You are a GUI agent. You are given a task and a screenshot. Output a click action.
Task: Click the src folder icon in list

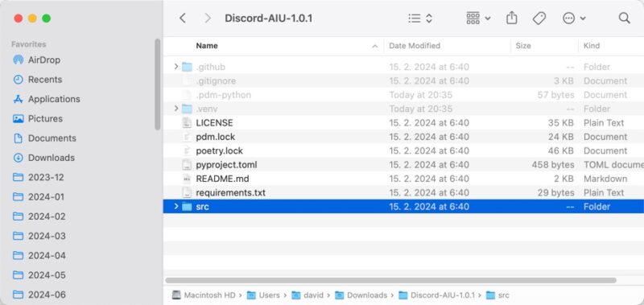187,207
